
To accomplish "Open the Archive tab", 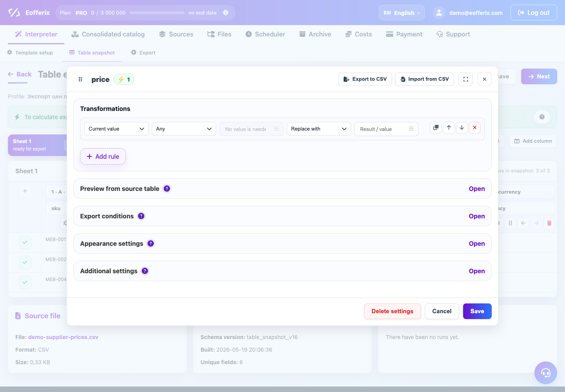I will pyautogui.click(x=315, y=34).
